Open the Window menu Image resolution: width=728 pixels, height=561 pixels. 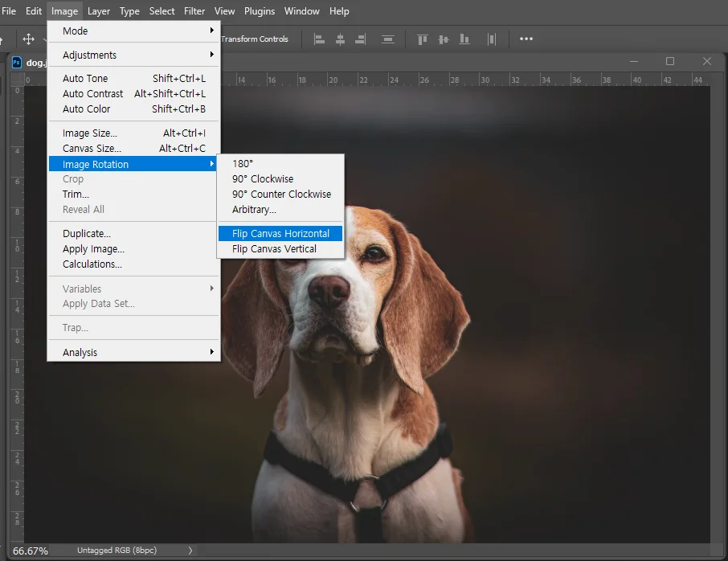302,11
